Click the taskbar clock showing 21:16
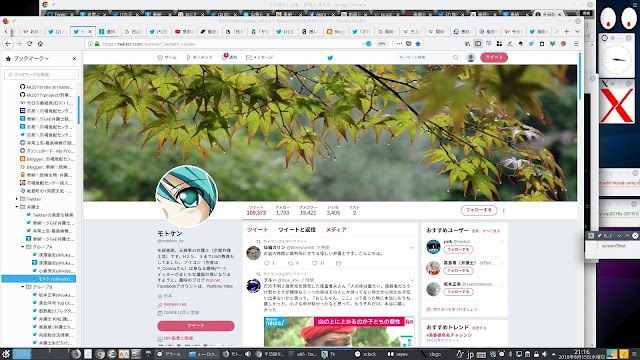The image size is (640, 360). click(x=582, y=354)
